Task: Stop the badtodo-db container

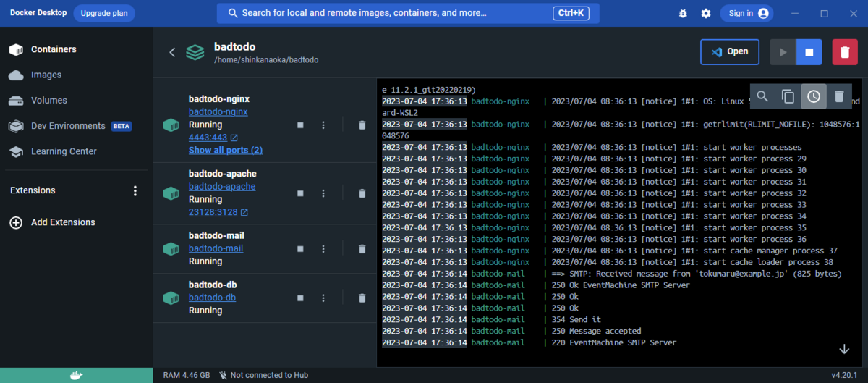Action: (x=300, y=298)
